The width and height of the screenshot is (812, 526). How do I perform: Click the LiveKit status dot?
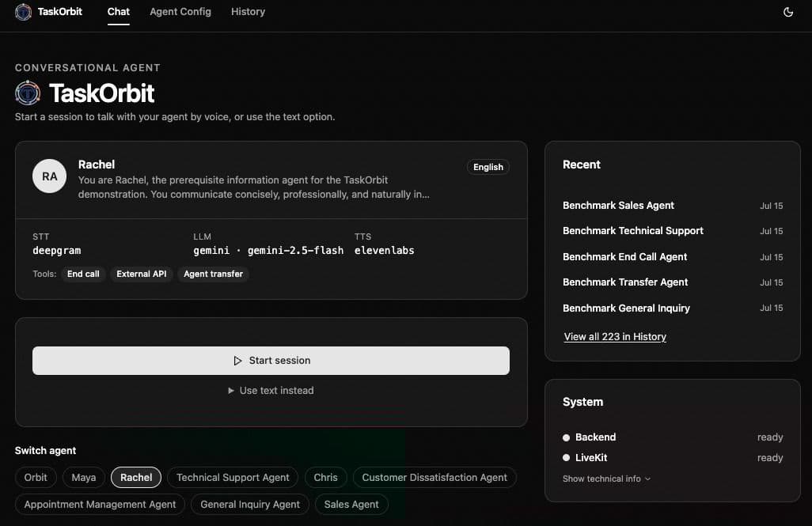(x=566, y=458)
